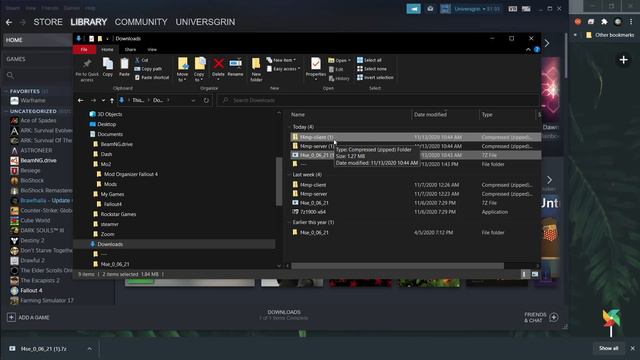Refresh the Downloads folder
Image resolution: width=640 pixels, height=360 pixels.
(206, 100)
